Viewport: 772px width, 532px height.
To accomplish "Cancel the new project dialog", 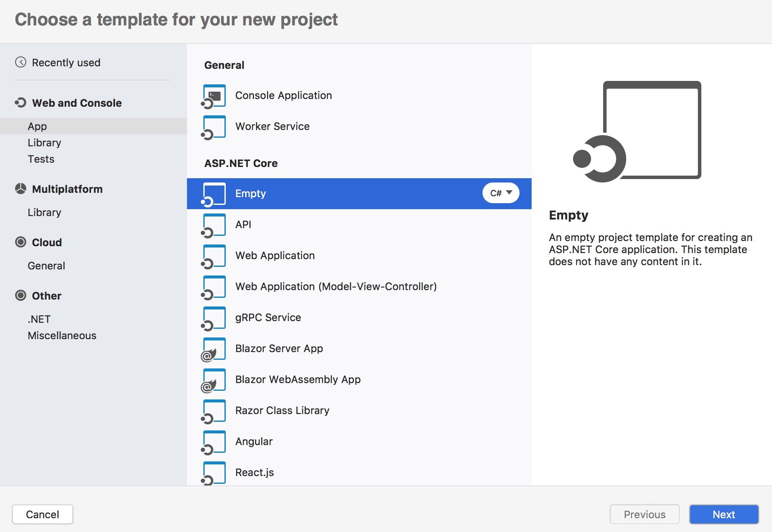I will 42,514.
